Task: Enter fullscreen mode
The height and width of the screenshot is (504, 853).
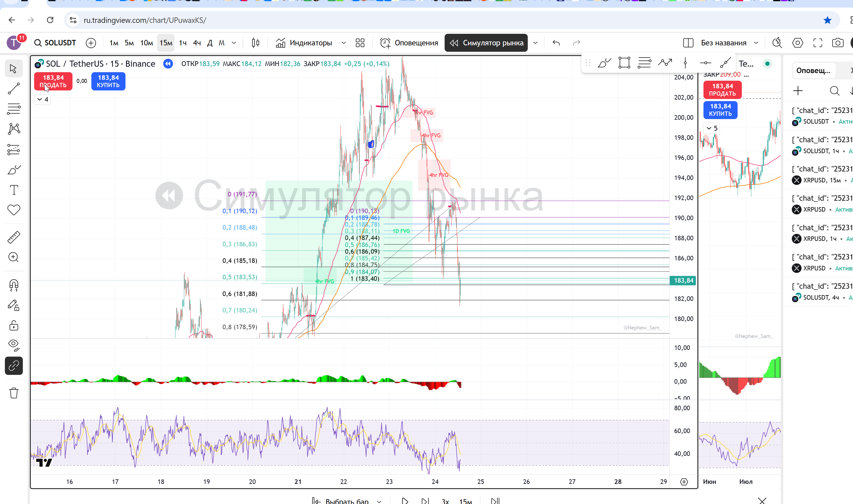Action: 818,43
